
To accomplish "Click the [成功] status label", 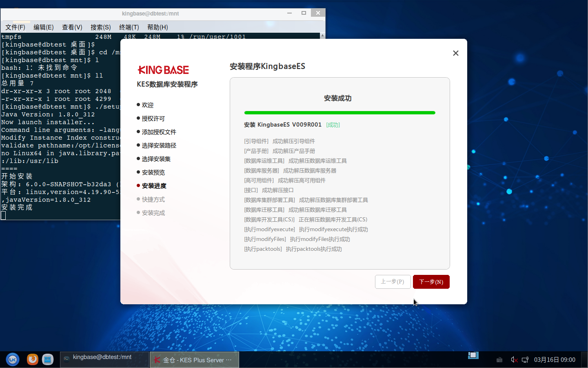I will click(x=333, y=125).
